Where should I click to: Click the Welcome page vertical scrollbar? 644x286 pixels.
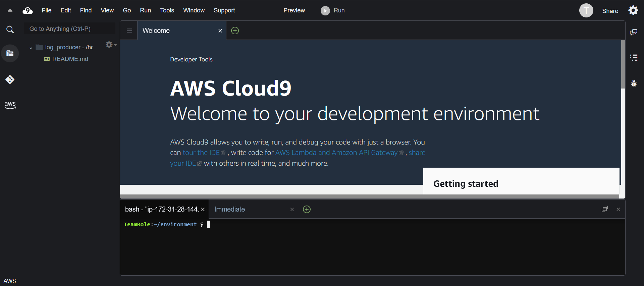[623, 64]
